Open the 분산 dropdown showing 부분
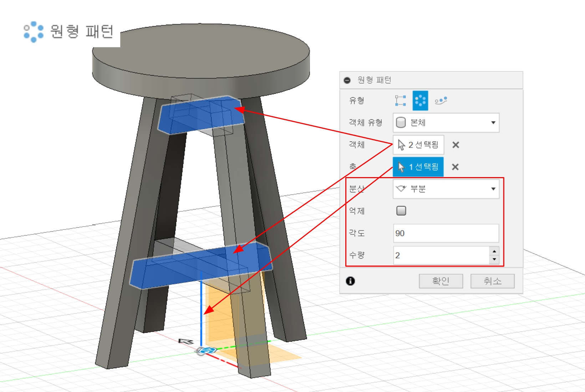Screen dimensions: 585x392 446,189
